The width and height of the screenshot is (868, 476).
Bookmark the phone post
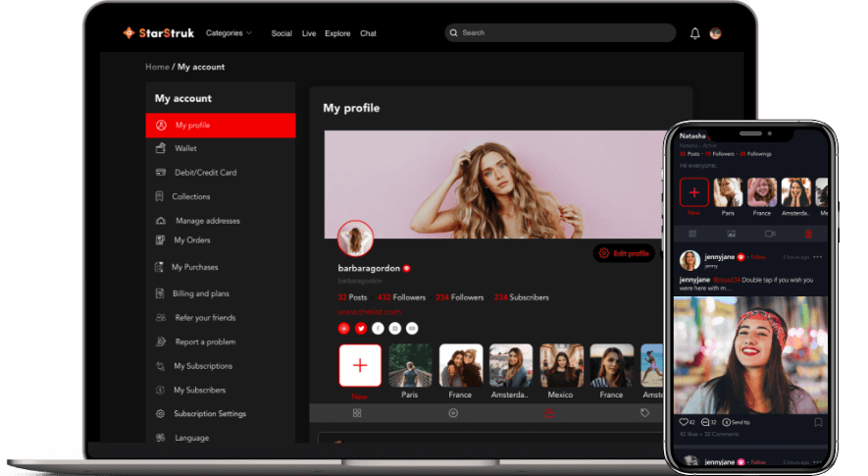coord(818,422)
